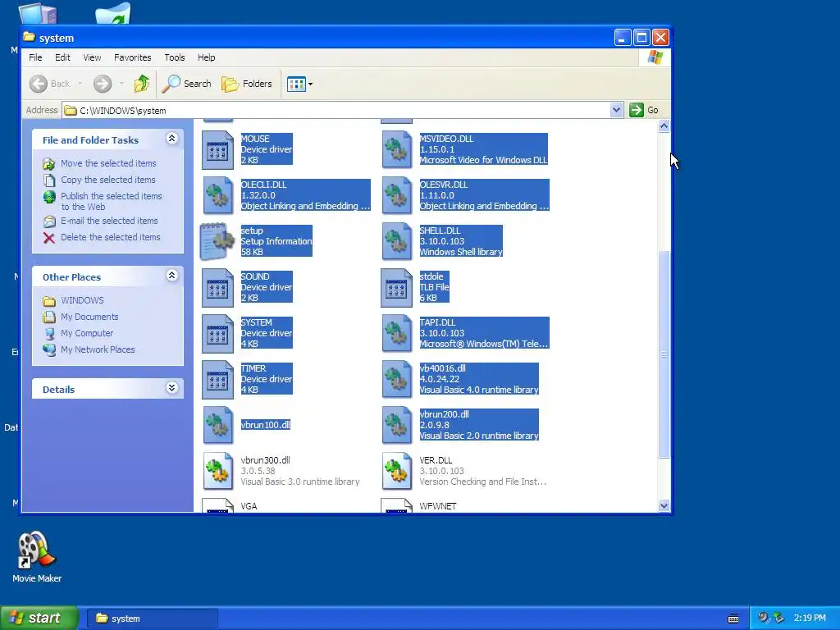Click the scroll down arrow
840x630 pixels.
pyautogui.click(x=664, y=505)
